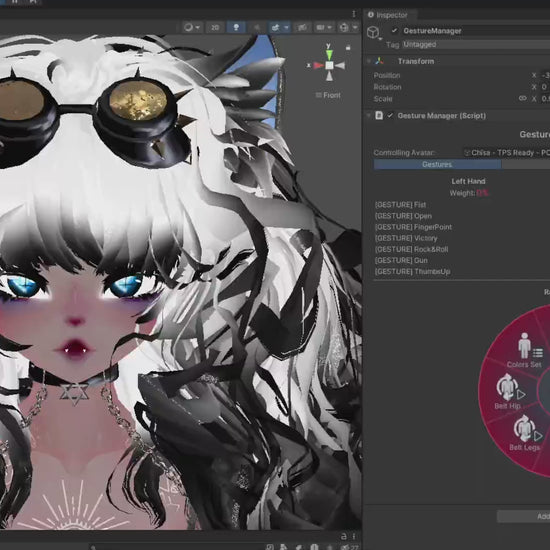550x550 pixels.
Task: Toggle the scene gizmo rotation lock
Action: click(x=348, y=47)
